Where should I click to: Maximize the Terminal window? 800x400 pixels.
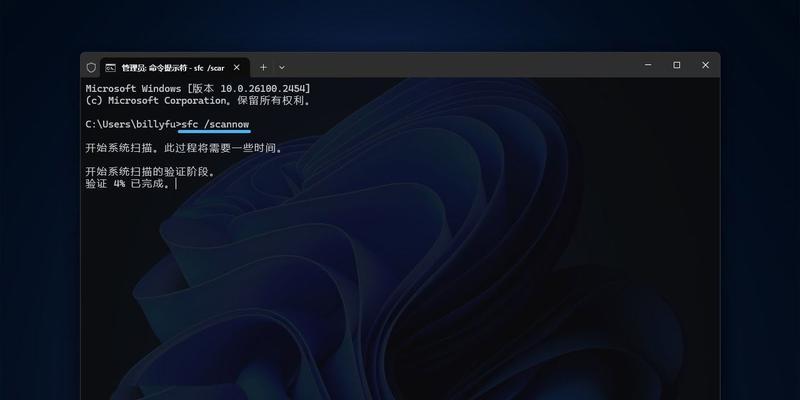click(677, 65)
